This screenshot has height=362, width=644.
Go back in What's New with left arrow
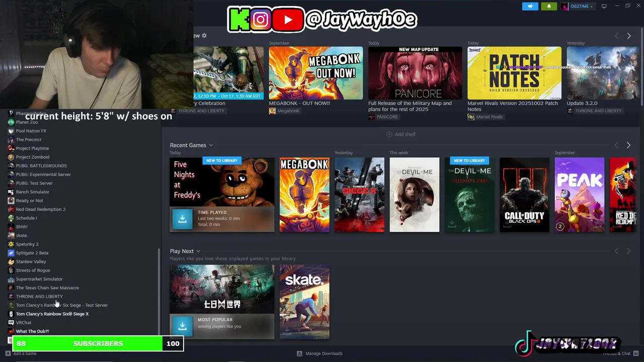[616, 36]
